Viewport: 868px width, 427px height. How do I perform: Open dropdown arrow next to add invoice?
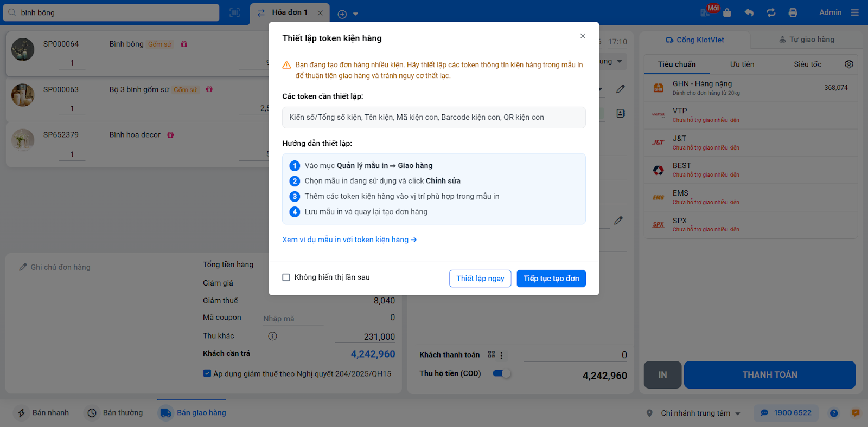pos(356,14)
